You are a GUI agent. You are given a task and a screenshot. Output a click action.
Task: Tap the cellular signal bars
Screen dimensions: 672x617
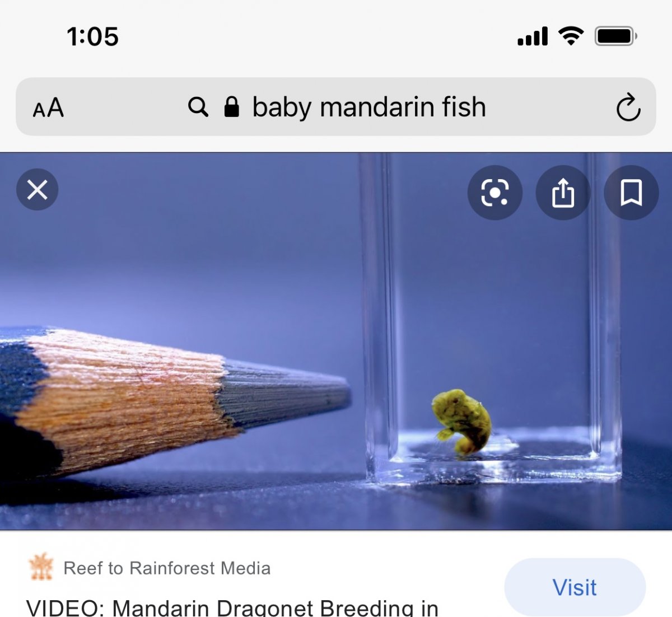[533, 36]
